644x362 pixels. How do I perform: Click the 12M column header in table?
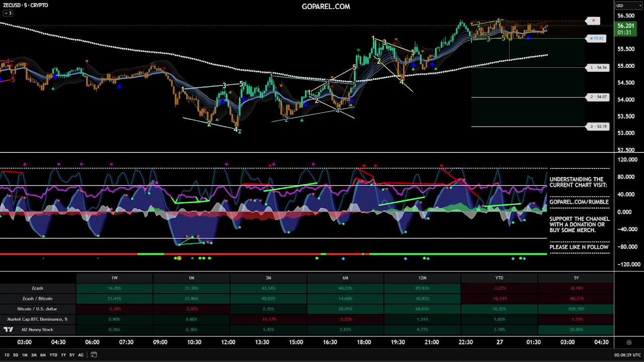pos(423,278)
